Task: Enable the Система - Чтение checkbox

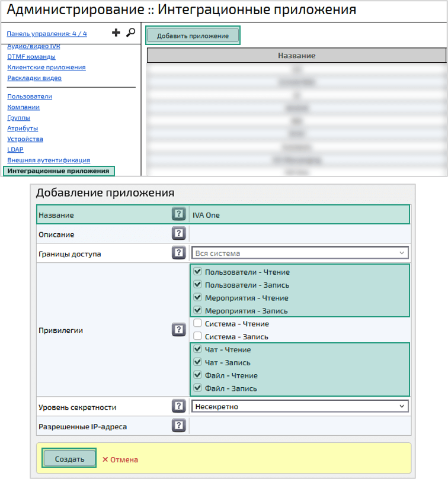Action: 198,324
